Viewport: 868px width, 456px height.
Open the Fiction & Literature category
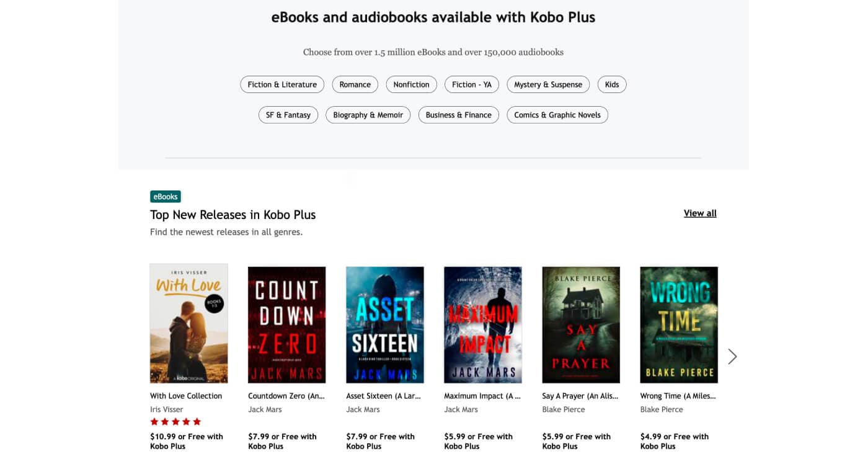[x=281, y=84]
